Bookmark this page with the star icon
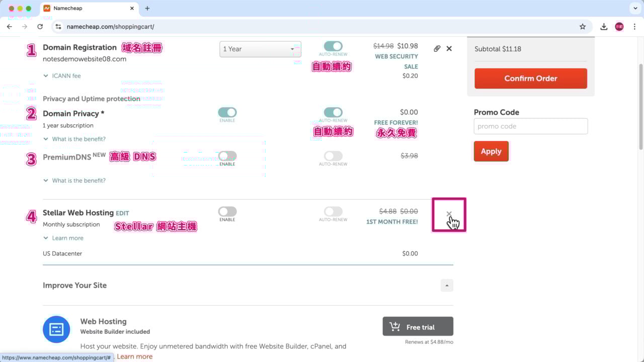This screenshot has height=362, width=644. pos(583,27)
